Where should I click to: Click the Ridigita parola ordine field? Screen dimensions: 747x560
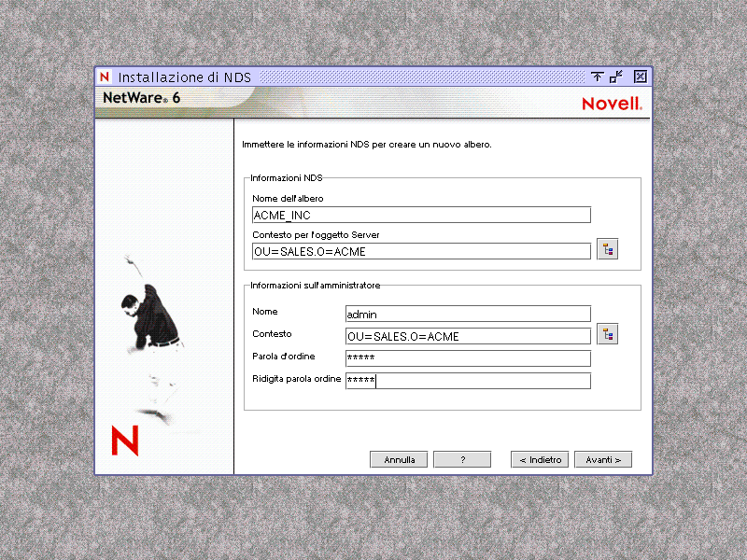(467, 380)
